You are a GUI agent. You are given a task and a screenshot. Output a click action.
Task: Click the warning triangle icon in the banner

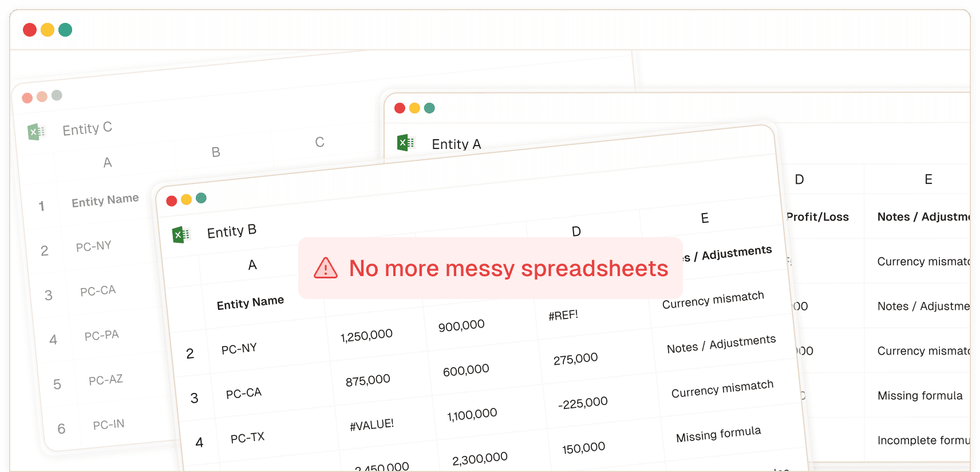(x=326, y=268)
